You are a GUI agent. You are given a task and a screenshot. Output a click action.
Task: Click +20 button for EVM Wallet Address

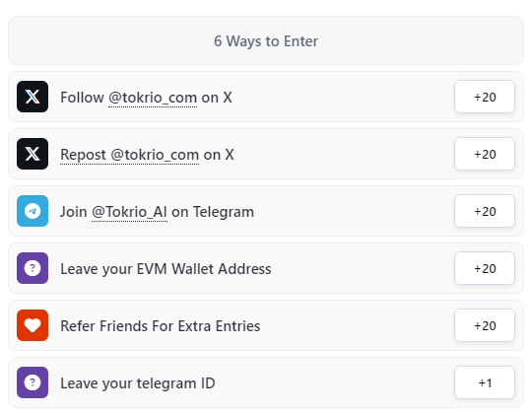[485, 268]
